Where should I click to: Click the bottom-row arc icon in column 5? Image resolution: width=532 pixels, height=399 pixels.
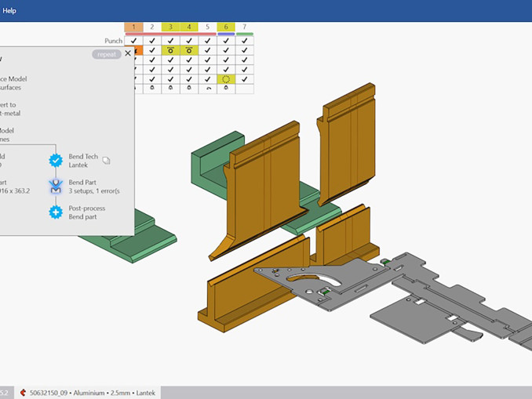pos(209,89)
